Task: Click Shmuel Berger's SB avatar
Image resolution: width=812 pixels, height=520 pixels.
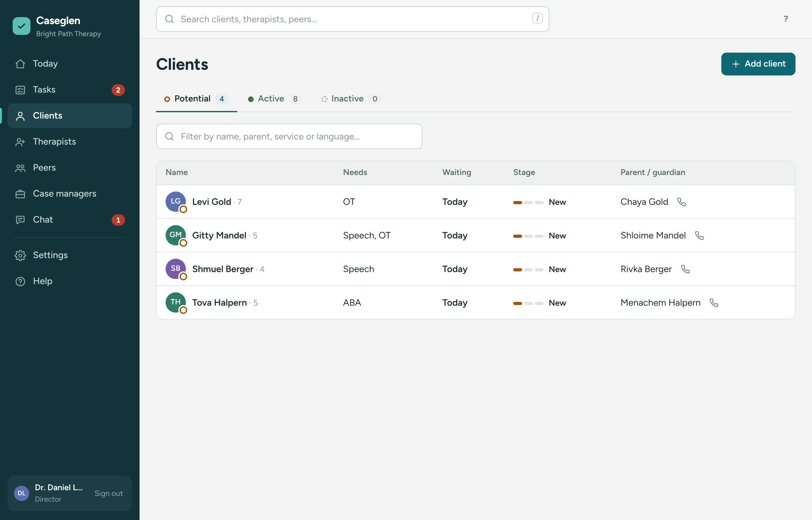Action: (x=176, y=269)
